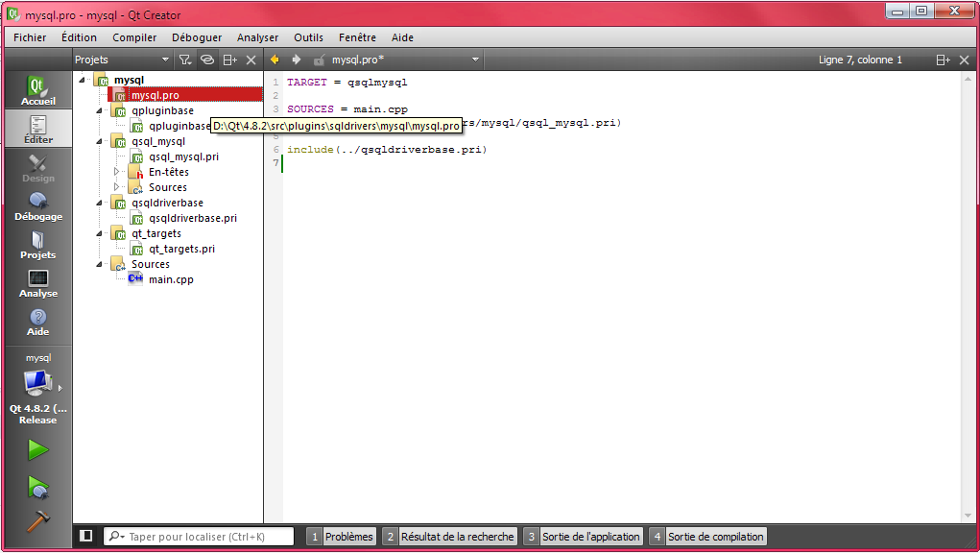The width and height of the screenshot is (980, 553).
Task: Switch to Éditer mode
Action: 38,129
